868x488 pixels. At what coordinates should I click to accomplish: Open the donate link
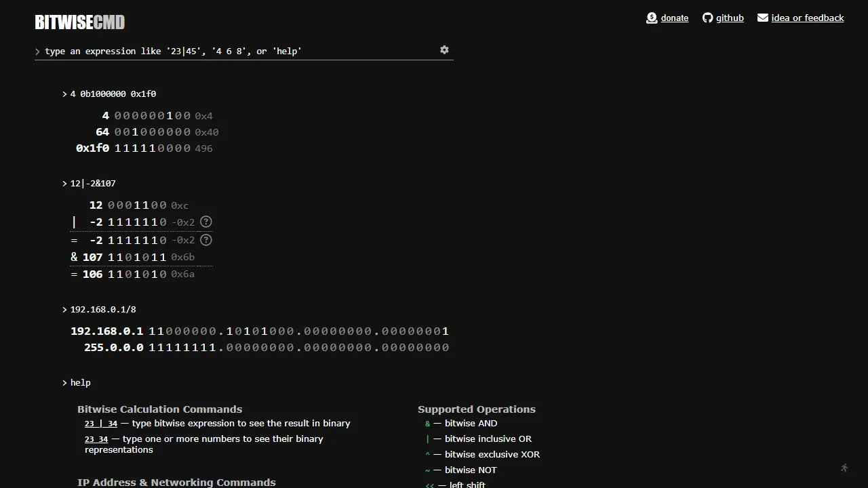tap(674, 18)
